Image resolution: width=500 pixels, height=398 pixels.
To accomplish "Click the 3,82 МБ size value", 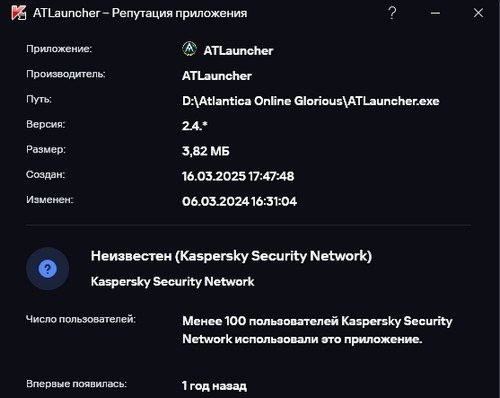I will coord(206,151).
